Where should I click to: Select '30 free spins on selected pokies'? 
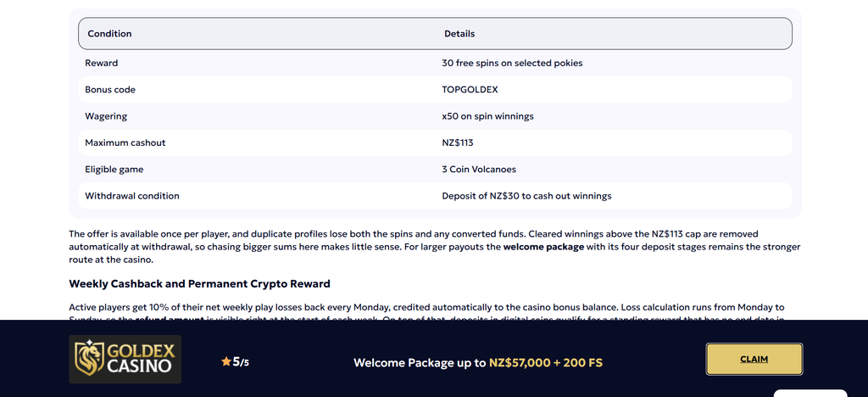(512, 63)
